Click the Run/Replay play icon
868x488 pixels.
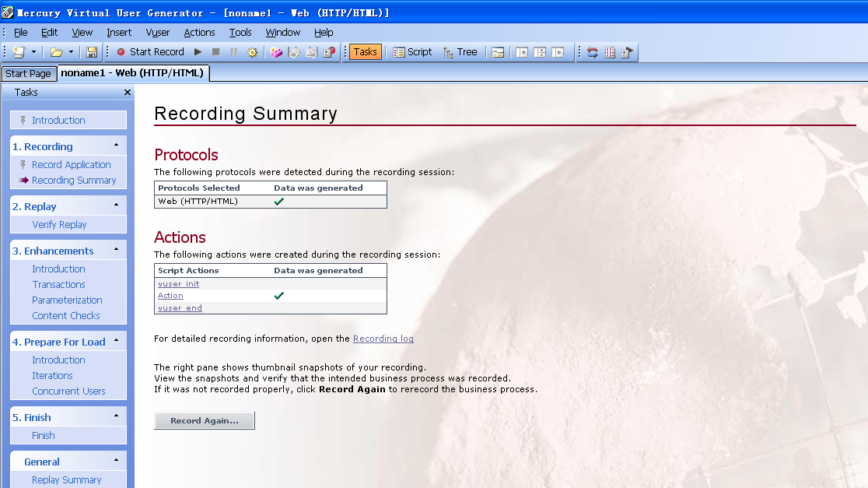coord(197,52)
